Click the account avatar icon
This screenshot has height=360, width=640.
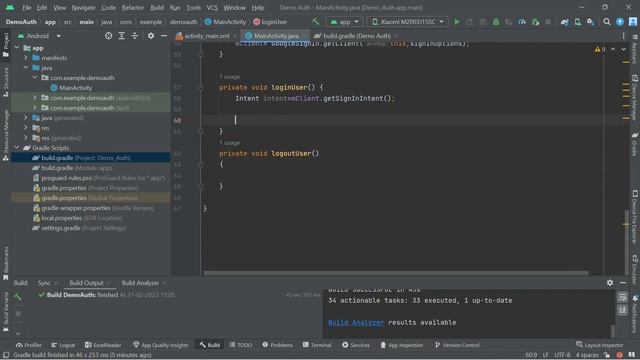[633, 22]
